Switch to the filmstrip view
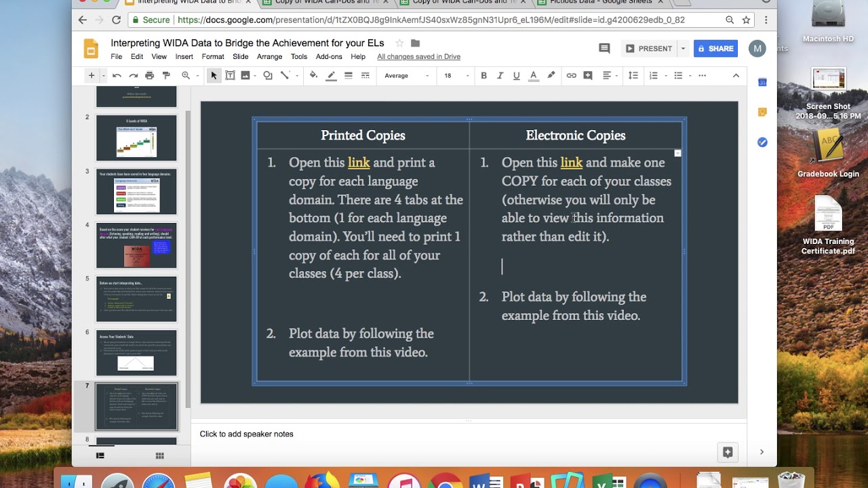The width and height of the screenshot is (868, 488). pyautogui.click(x=100, y=455)
